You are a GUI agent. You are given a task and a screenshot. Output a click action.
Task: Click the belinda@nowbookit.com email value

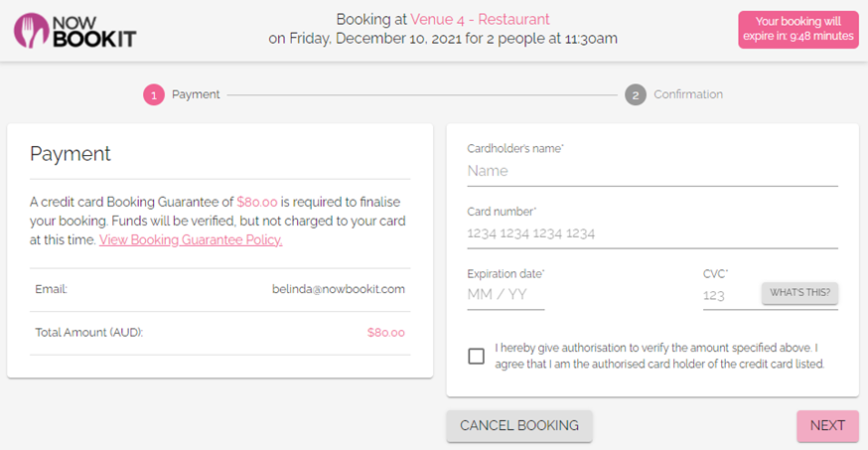click(x=338, y=289)
